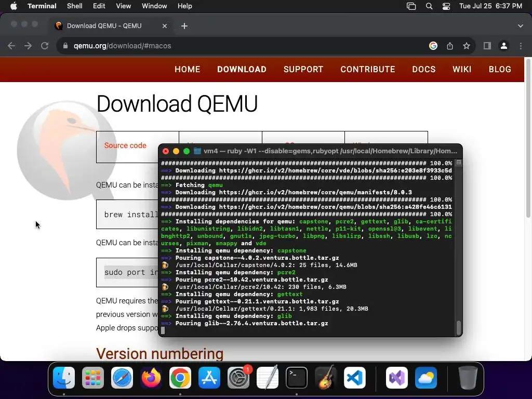
Task: Bookmark this page with star icon
Action: tap(467, 46)
